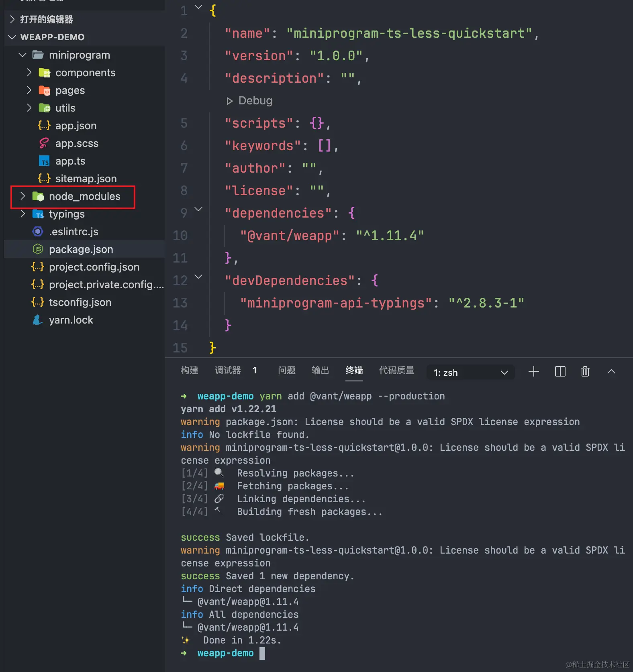Image resolution: width=633 pixels, height=672 pixels.
Task: Click the miniprogram folder icon
Action: pyautogui.click(x=38, y=55)
